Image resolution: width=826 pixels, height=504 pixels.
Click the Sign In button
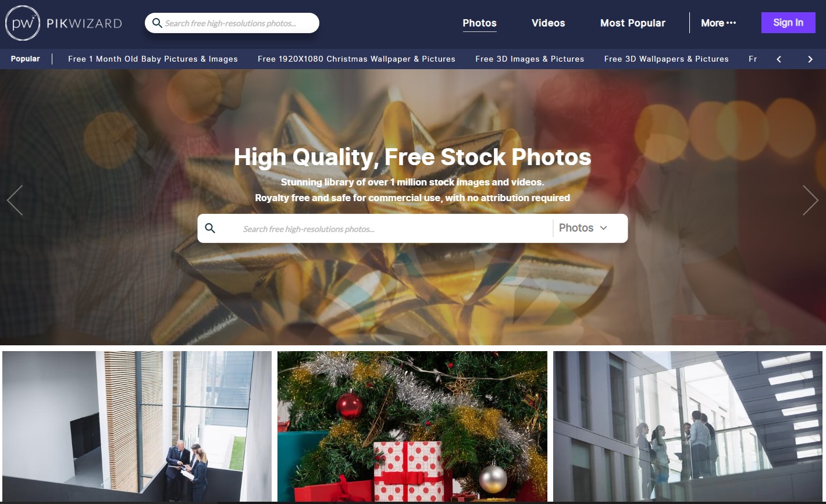[788, 23]
